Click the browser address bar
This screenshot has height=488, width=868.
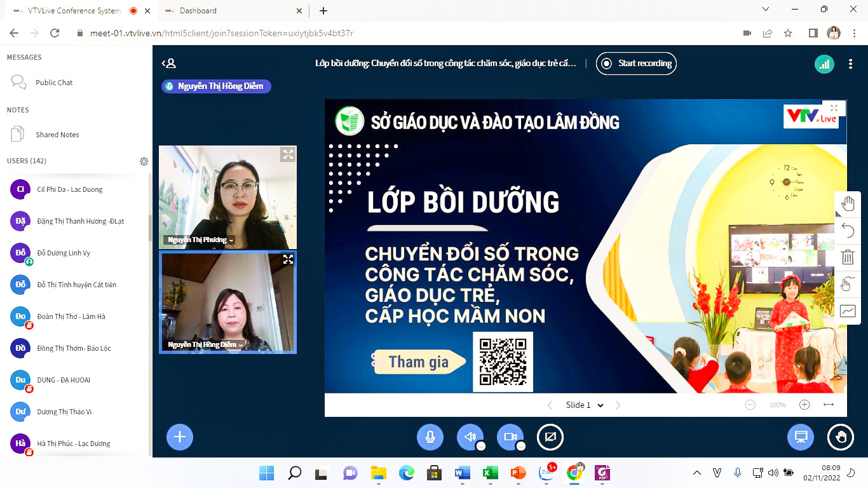click(x=407, y=33)
